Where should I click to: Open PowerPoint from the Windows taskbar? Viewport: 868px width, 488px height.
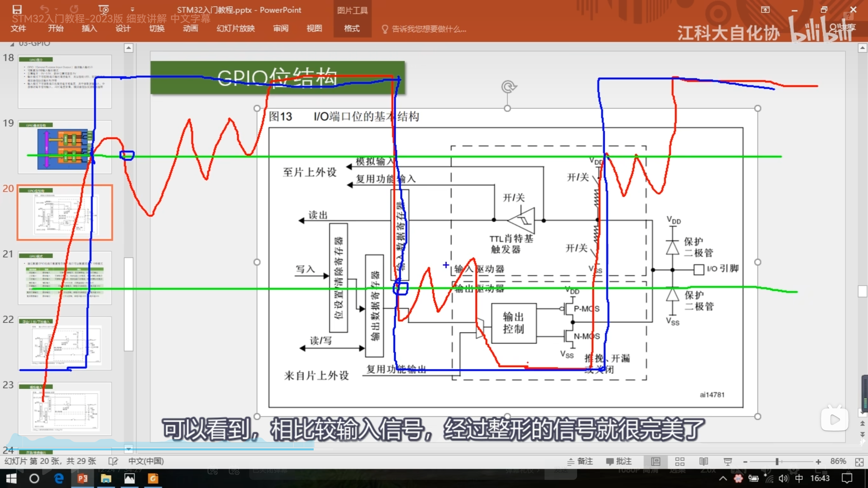click(82, 479)
